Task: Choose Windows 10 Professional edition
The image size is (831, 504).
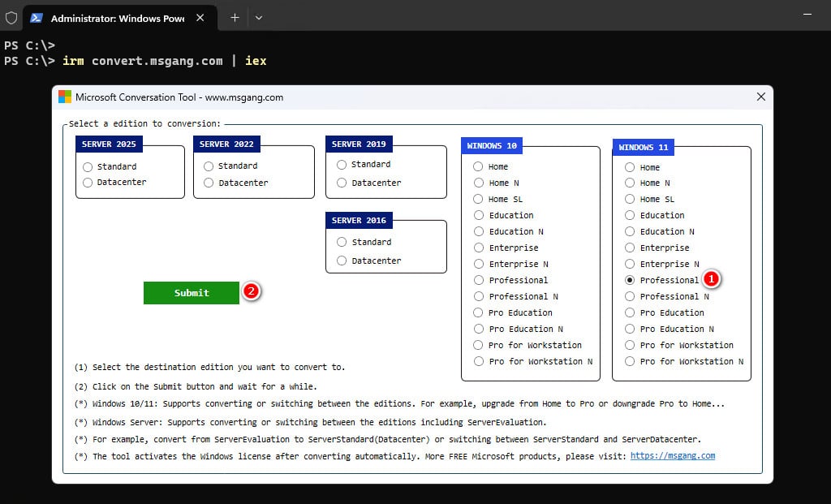Action: (511, 280)
